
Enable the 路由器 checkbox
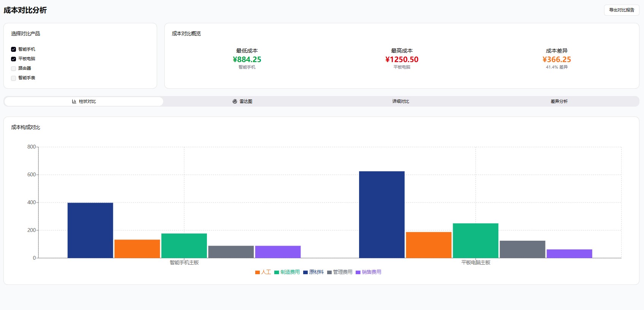coord(14,69)
